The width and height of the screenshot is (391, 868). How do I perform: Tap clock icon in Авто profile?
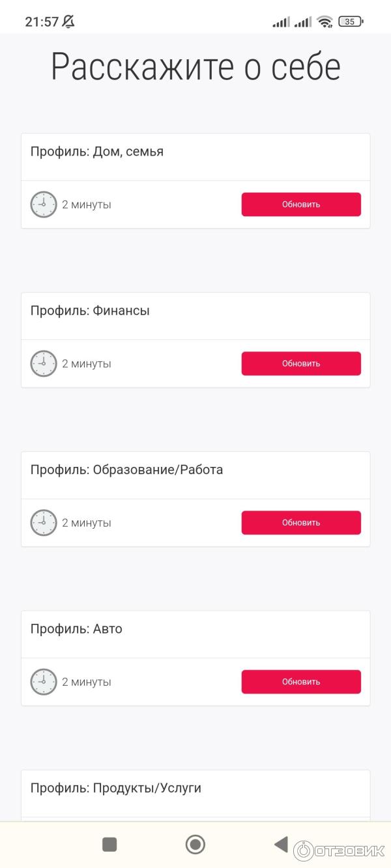[x=44, y=682]
